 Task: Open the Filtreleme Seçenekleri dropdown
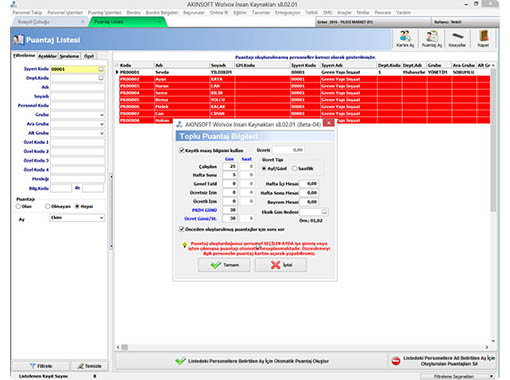pyautogui.click(x=457, y=376)
